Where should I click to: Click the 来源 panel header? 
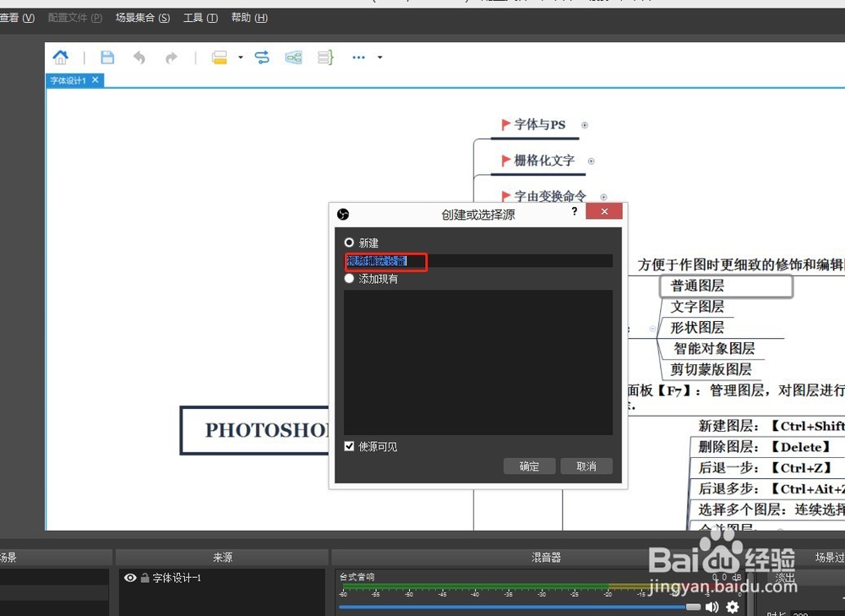222,557
